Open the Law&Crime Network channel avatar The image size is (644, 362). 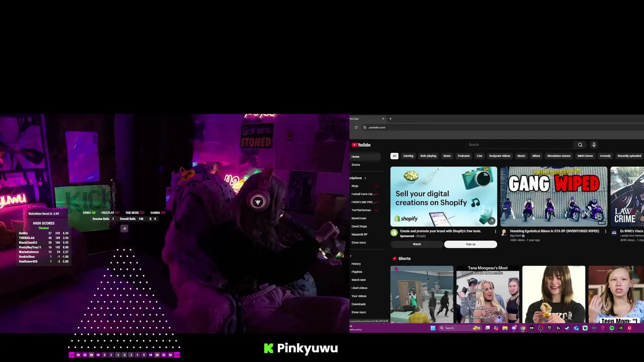pyautogui.click(x=614, y=233)
